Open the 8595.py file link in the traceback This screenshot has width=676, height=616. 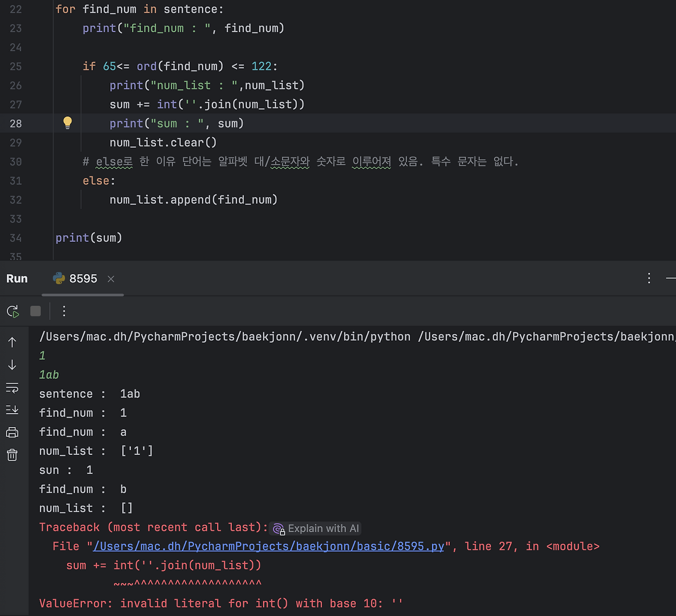pos(268,546)
